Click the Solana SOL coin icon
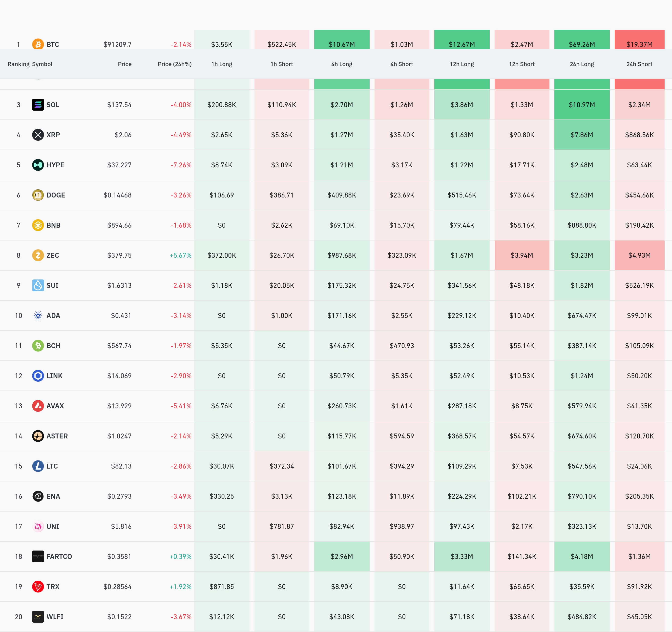Image resolution: width=672 pixels, height=632 pixels. (38, 105)
